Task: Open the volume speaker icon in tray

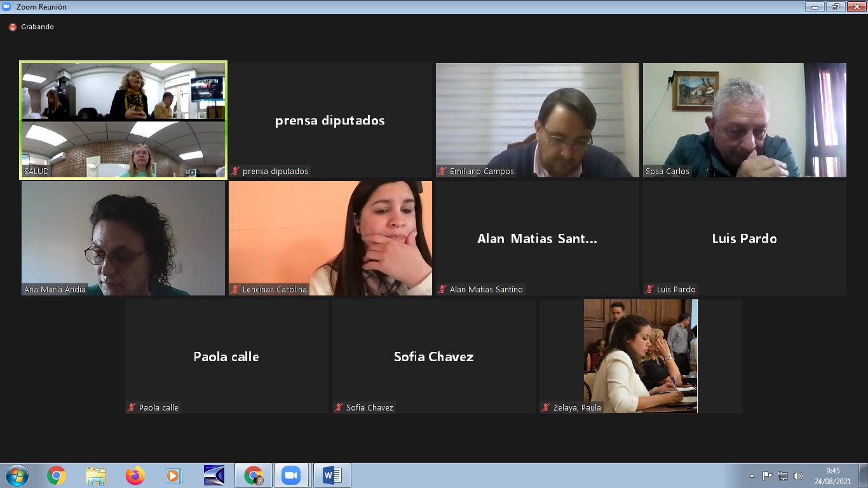Action: coord(798,476)
